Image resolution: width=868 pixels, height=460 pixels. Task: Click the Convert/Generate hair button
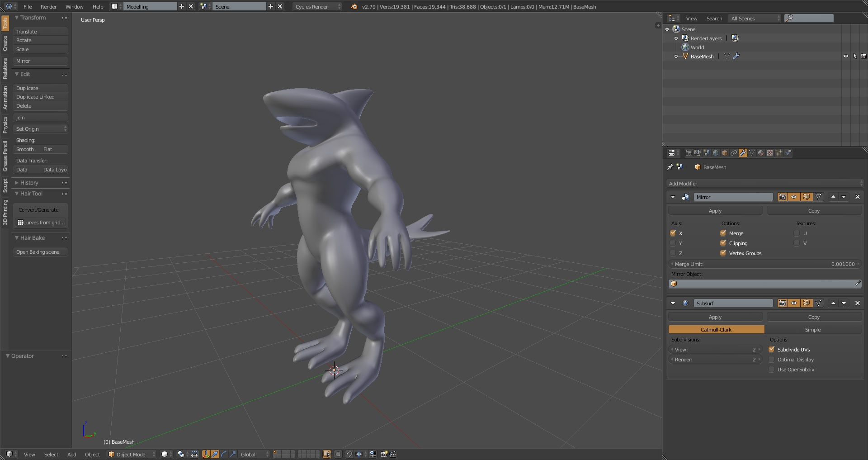39,210
